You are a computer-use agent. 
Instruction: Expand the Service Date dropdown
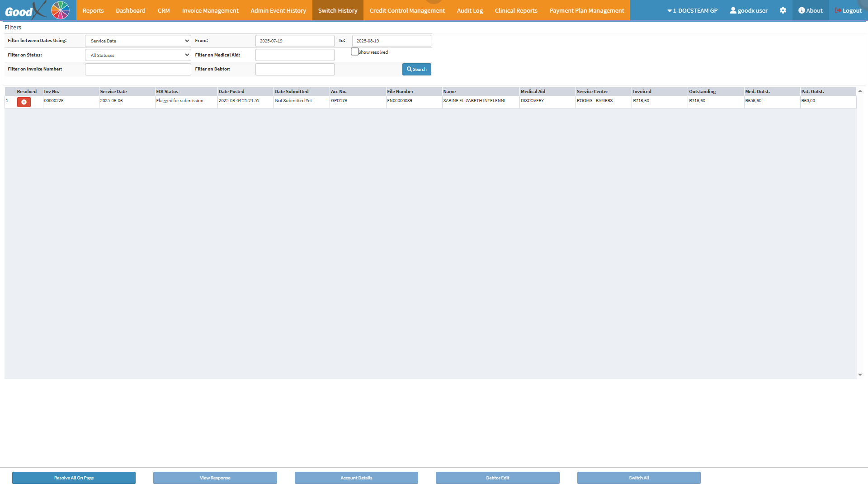138,41
